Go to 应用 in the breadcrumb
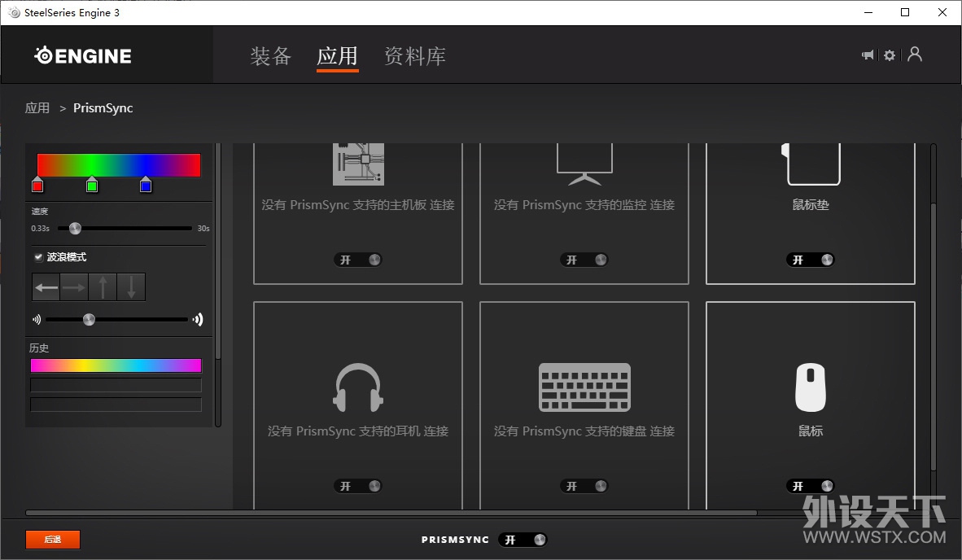Viewport: 962px width, 560px height. (x=37, y=108)
